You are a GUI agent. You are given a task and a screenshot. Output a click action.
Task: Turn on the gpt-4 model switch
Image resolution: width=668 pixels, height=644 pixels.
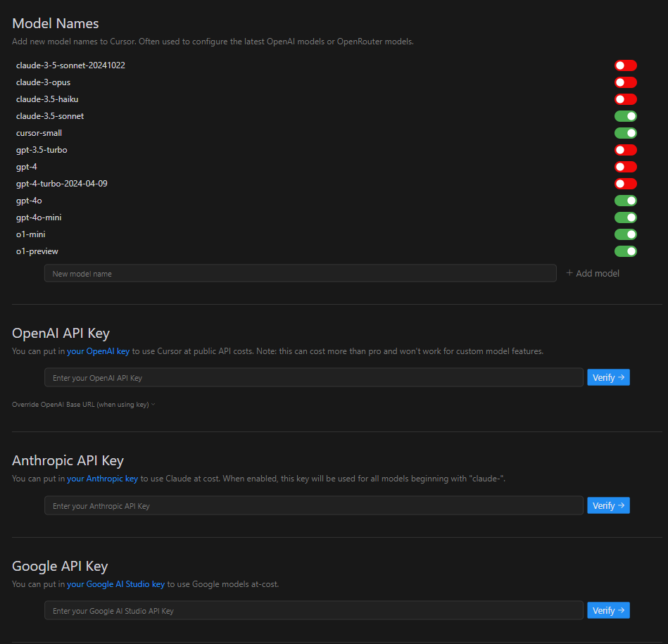click(625, 167)
